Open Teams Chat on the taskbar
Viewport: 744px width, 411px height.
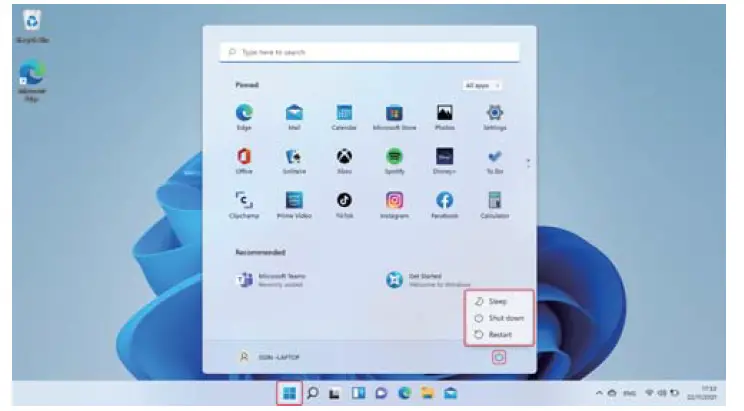click(x=381, y=393)
